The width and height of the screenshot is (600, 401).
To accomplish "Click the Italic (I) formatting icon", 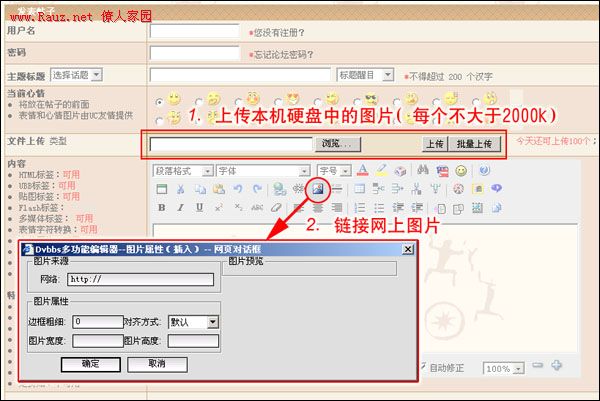I will (x=181, y=207).
